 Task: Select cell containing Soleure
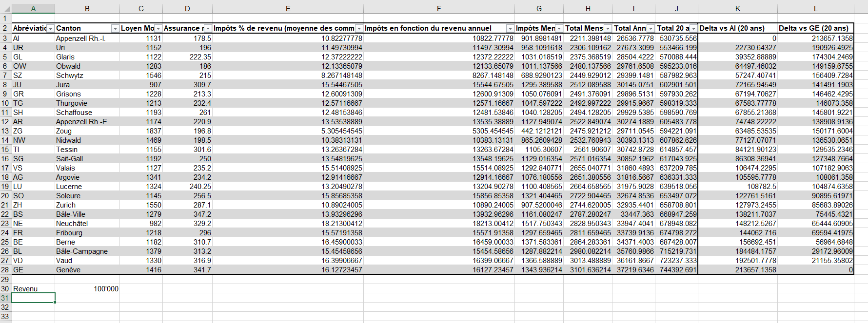point(87,196)
